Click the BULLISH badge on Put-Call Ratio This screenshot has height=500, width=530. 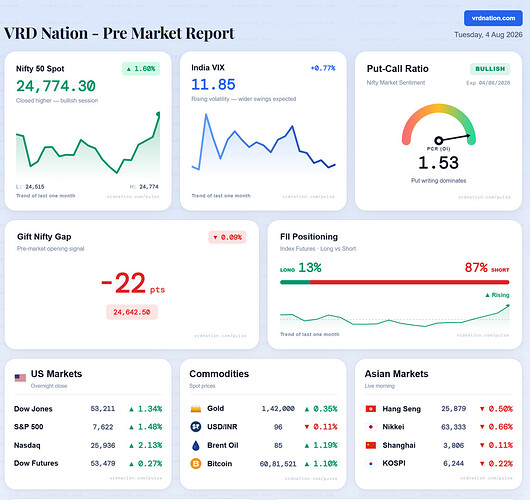[490, 69]
